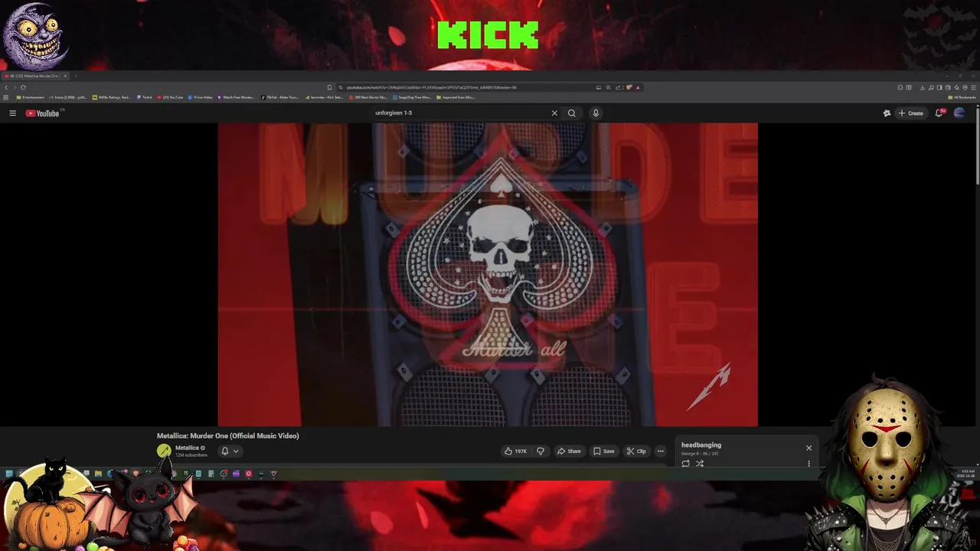Open the Entertainment bookmarks folder
This screenshot has width=980, height=551.
coord(31,97)
